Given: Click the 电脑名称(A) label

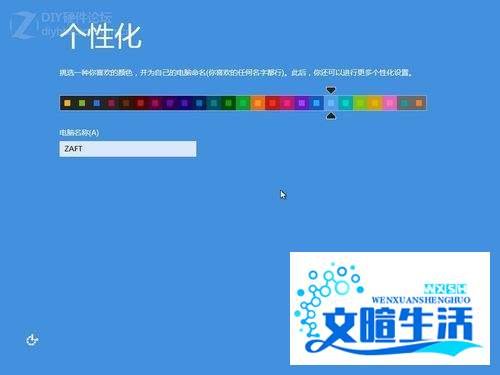Looking at the screenshot, I should (79, 133).
